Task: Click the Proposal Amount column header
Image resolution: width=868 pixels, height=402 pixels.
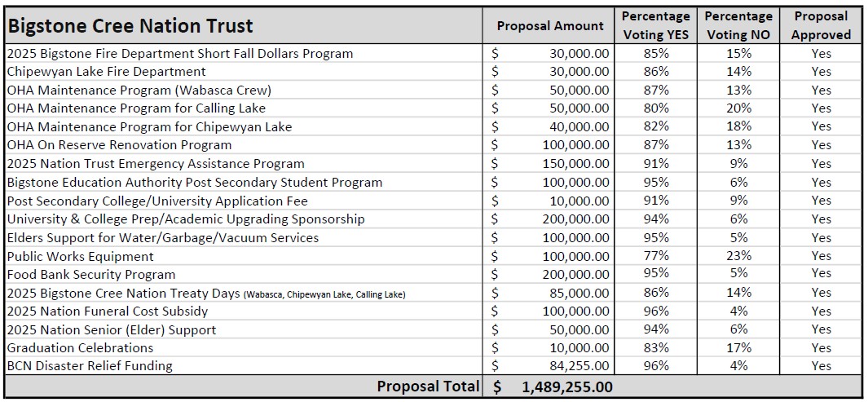Action: tap(549, 25)
